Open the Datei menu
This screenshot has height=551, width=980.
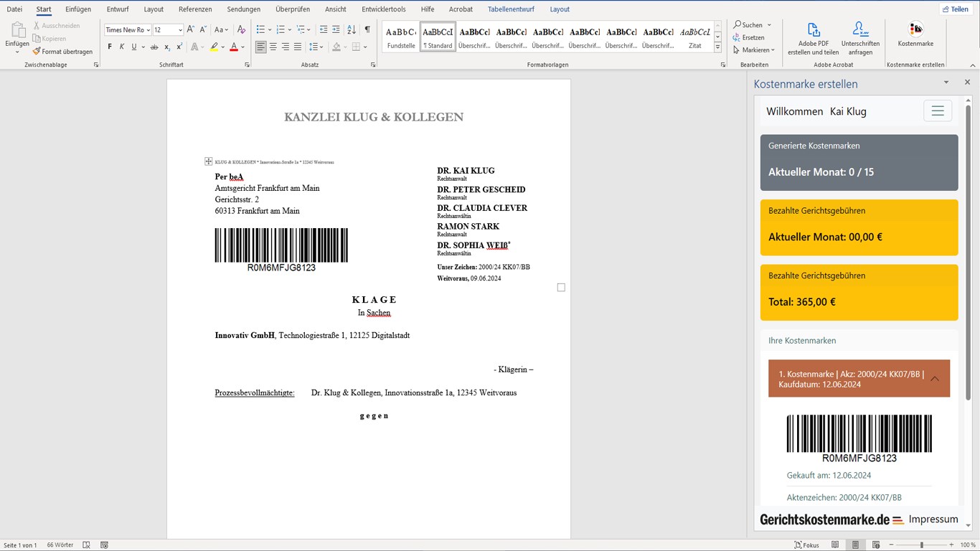click(14, 9)
